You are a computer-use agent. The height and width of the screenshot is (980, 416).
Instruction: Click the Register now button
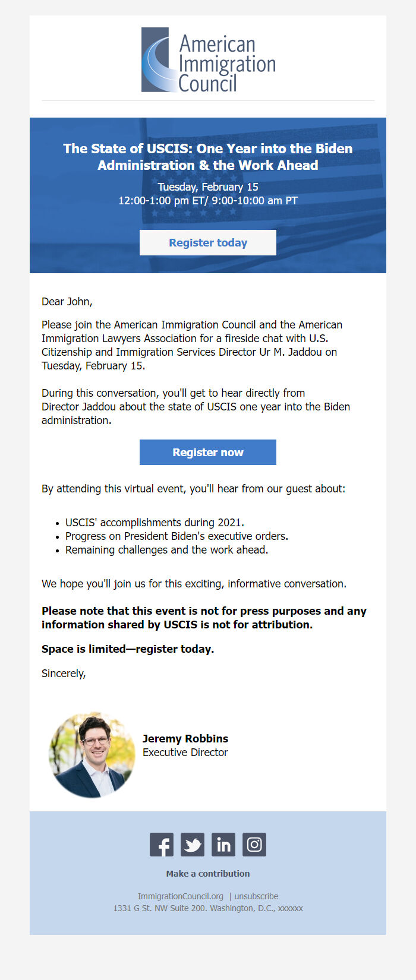click(x=207, y=452)
